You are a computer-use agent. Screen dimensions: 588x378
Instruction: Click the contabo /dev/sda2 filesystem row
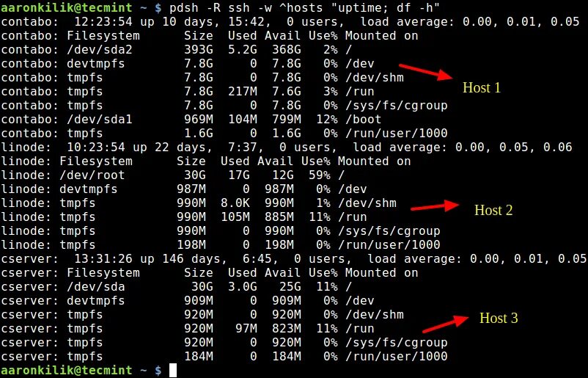pyautogui.click(x=176, y=50)
